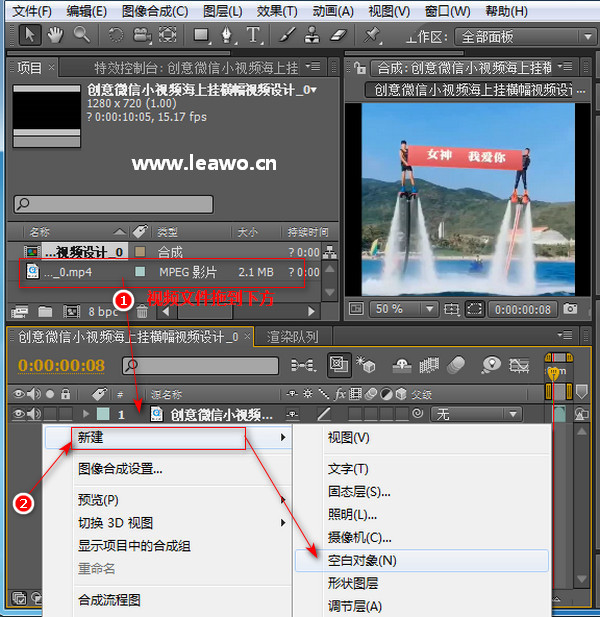The image size is (600, 617).
Task: Open the 图像合成(C) menu
Action: point(155,11)
